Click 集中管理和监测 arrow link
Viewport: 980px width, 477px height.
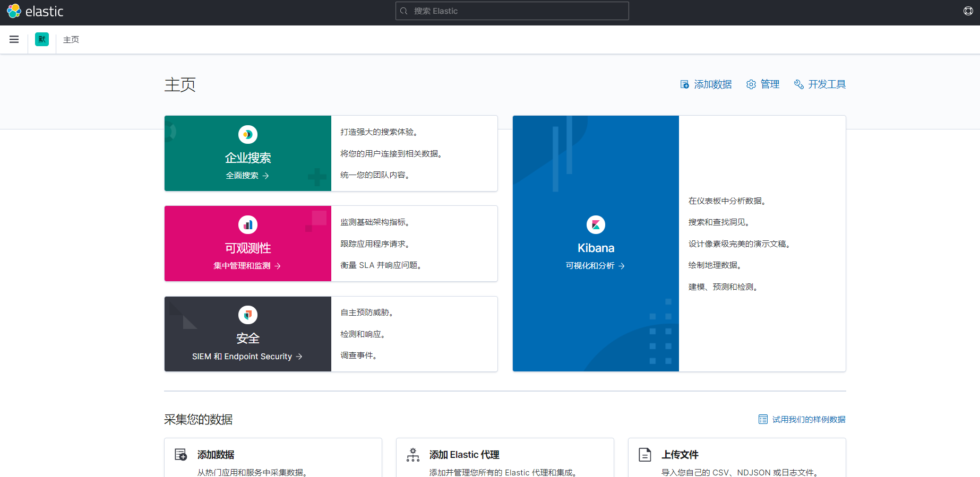click(x=247, y=266)
